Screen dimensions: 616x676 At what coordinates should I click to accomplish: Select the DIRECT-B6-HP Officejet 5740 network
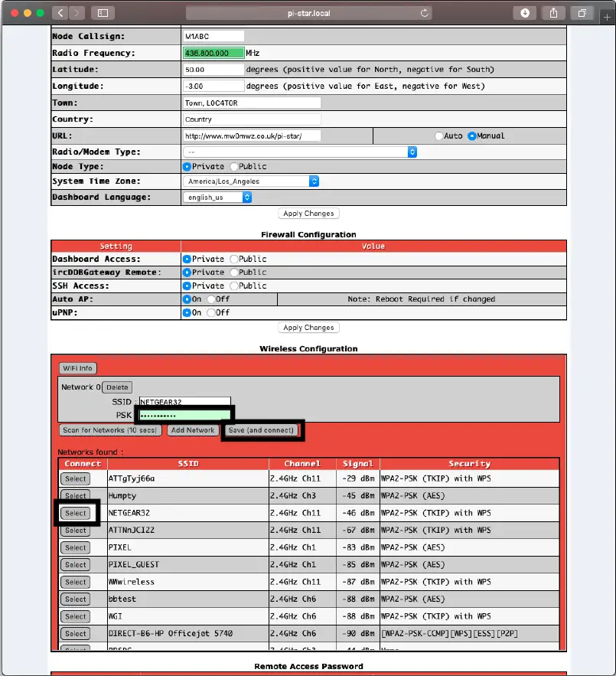76,634
